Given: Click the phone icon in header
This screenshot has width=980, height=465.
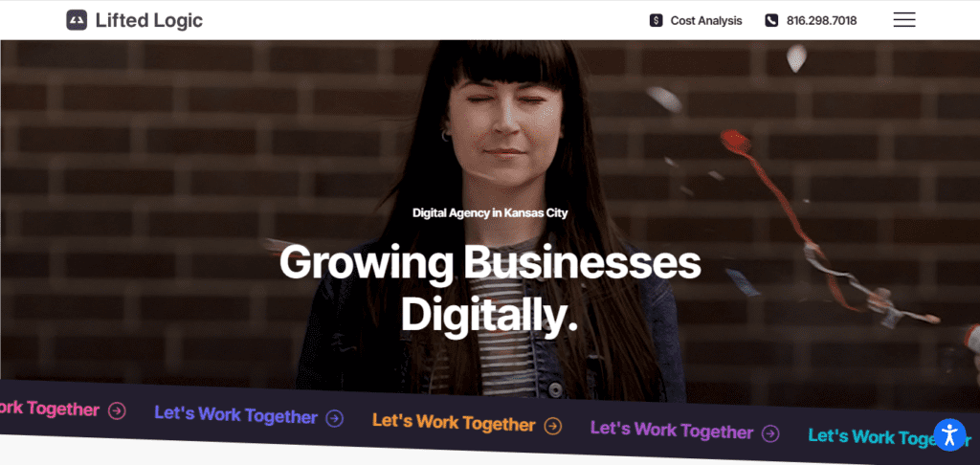Looking at the screenshot, I should [x=771, y=21].
